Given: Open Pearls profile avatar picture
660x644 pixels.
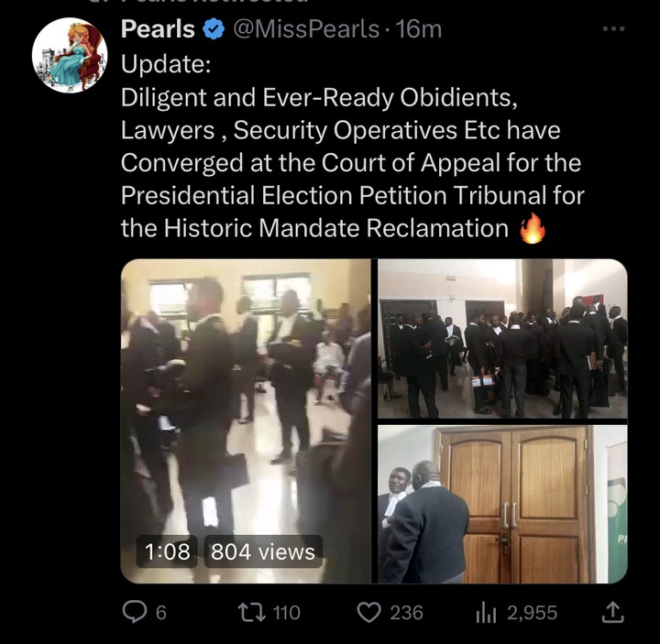Looking at the screenshot, I should 70,55.
